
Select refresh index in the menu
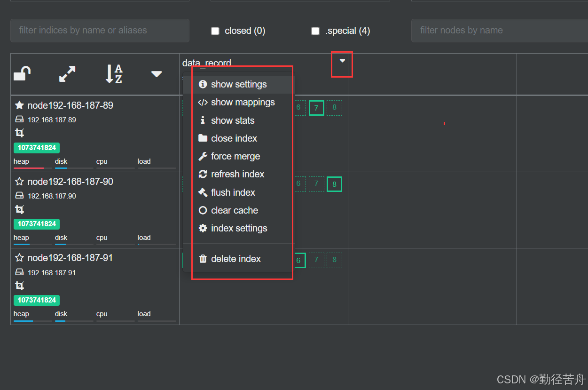(x=238, y=174)
